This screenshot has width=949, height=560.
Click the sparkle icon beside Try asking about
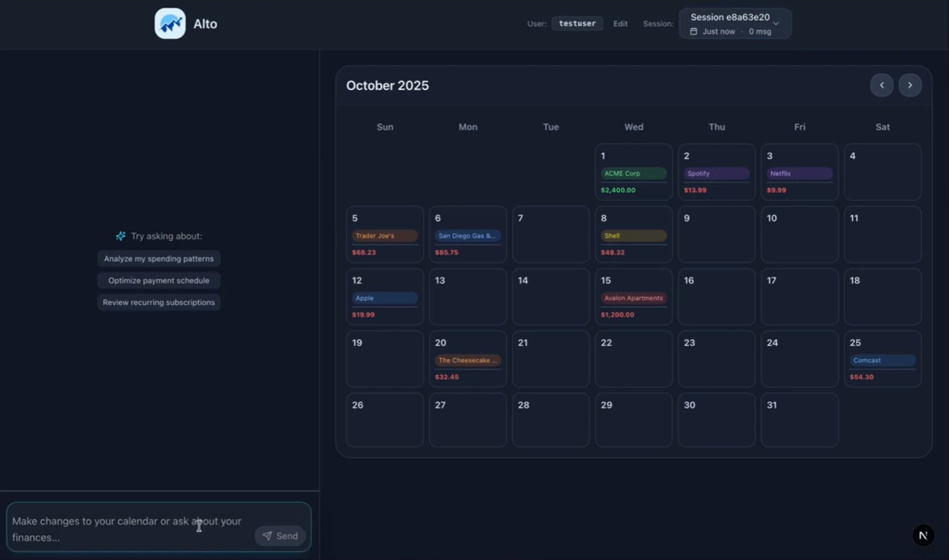[120, 236]
